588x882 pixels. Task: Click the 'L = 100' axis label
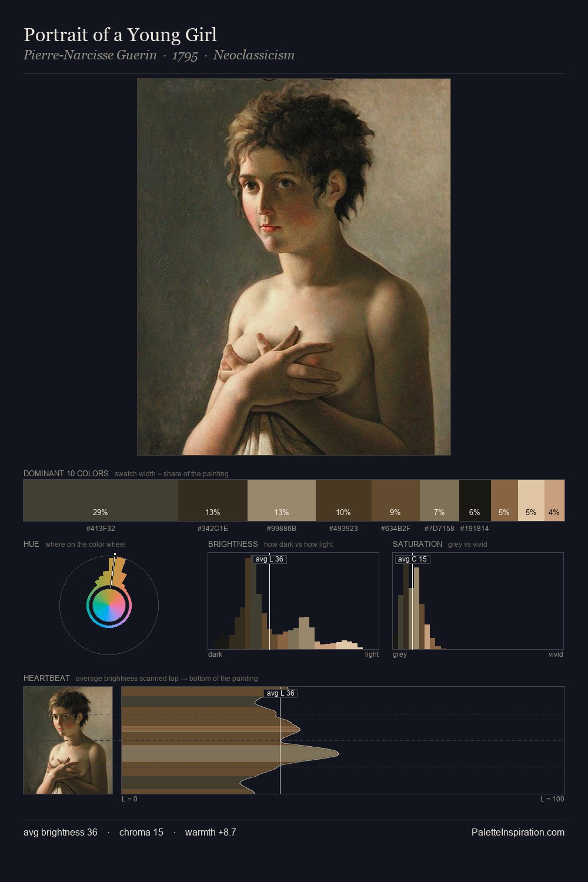(x=552, y=799)
